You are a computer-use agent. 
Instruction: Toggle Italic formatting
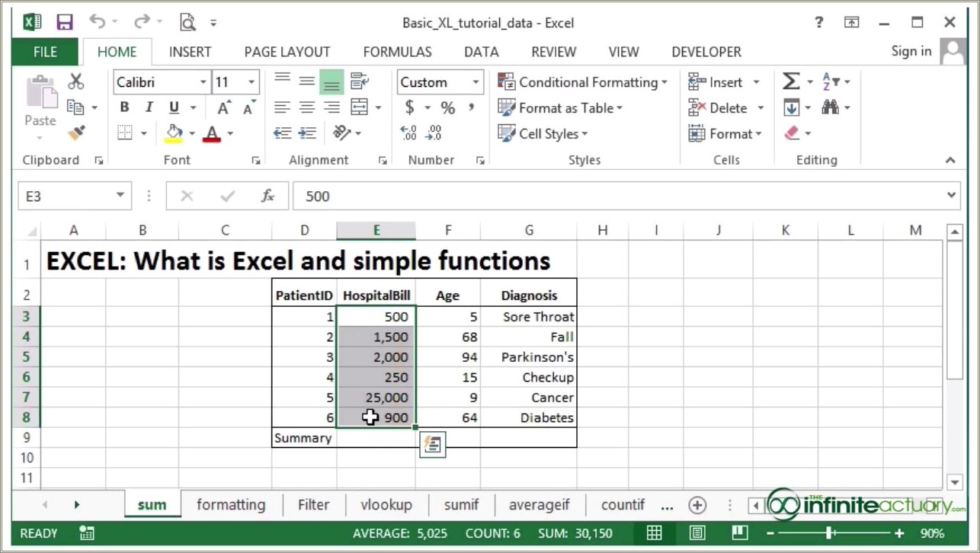pos(149,107)
